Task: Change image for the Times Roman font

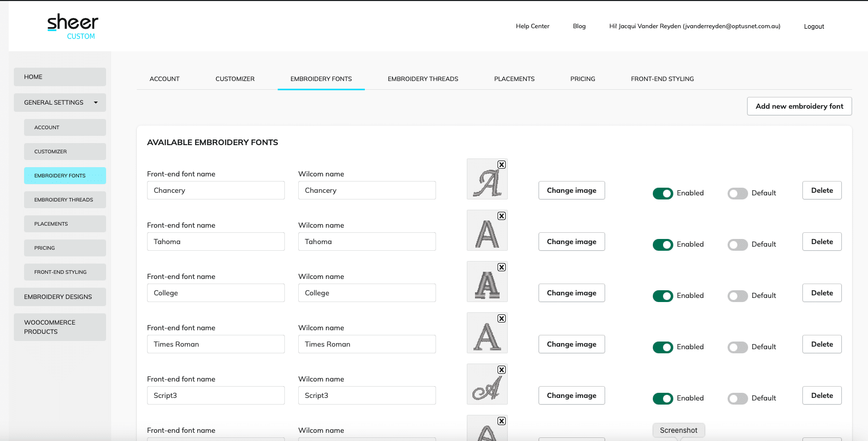Action: click(572, 344)
